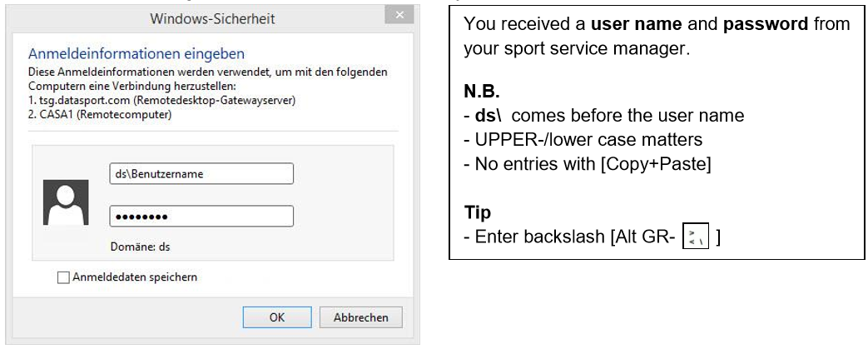Click the Windows-Sicherheit title bar
The image size is (868, 349).
(x=212, y=17)
